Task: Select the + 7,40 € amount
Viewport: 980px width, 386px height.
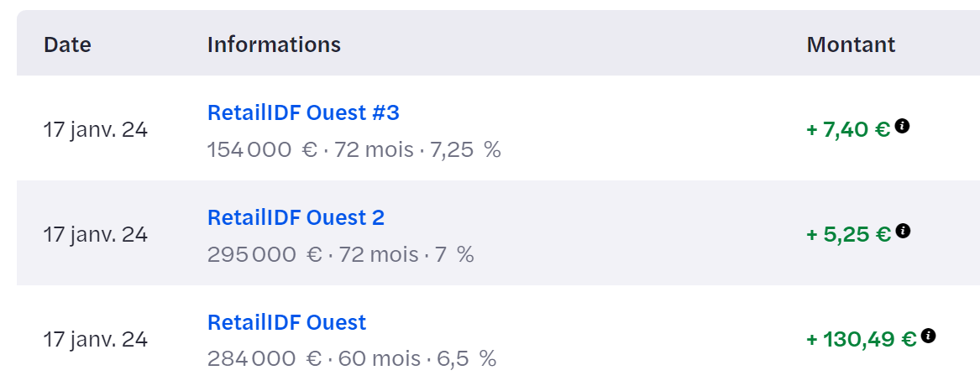Action: click(x=847, y=129)
